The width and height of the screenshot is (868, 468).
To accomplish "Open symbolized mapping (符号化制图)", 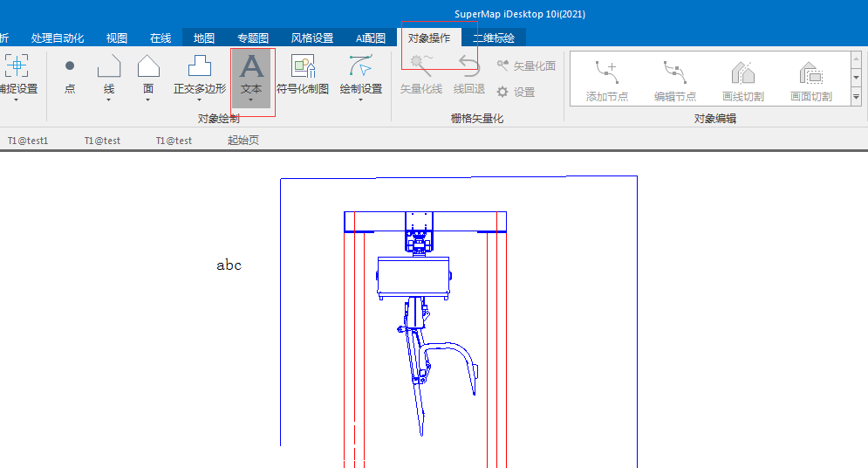I will pos(303,75).
